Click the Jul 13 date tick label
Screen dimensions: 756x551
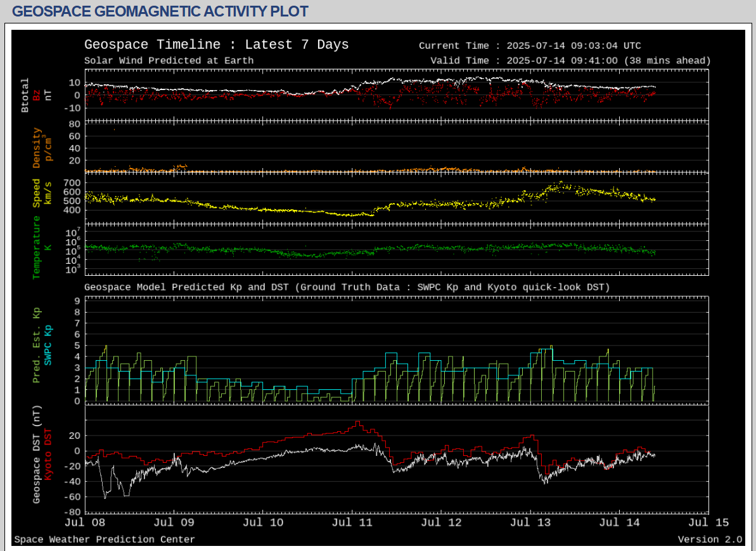530,522
